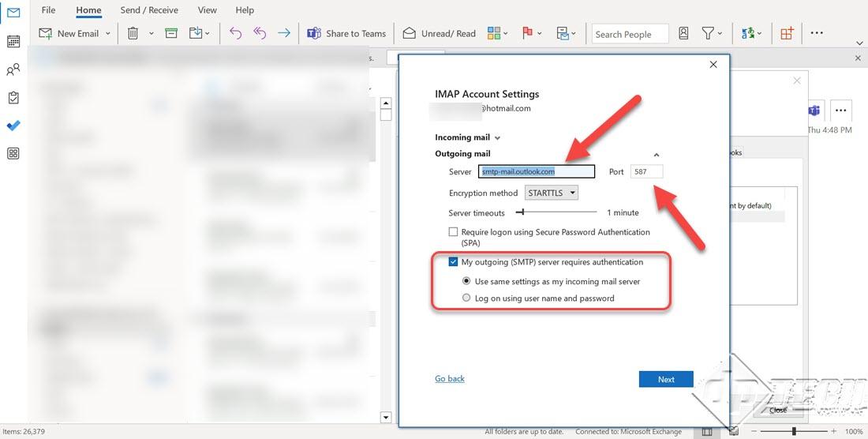The height and width of the screenshot is (439, 868).
Task: Click the Get Add-ins icon
Action: 787,33
